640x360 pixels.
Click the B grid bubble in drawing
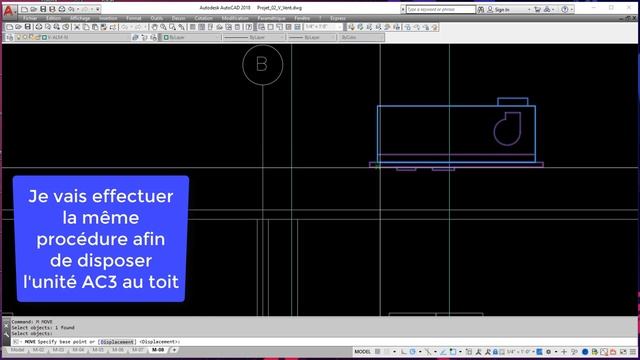(262, 65)
